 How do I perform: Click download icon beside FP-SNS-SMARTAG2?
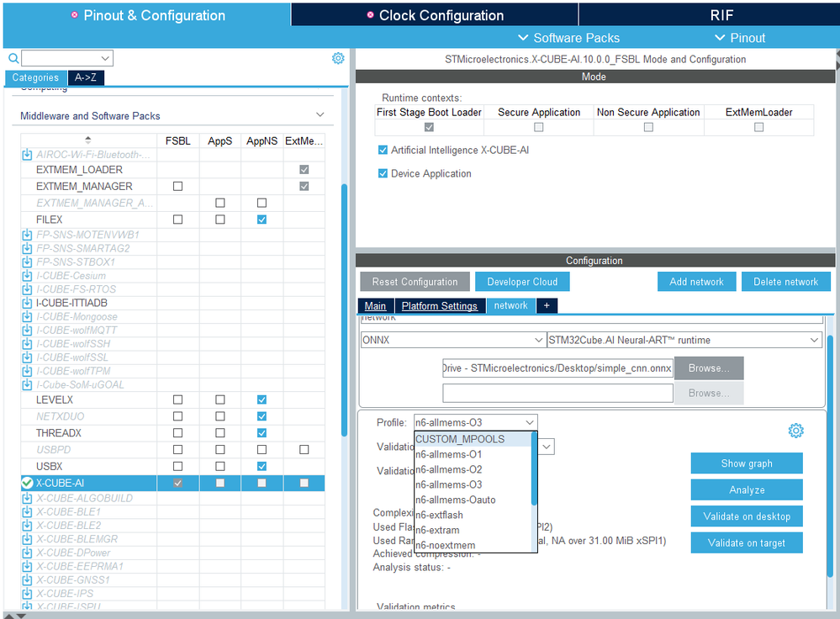(x=27, y=249)
